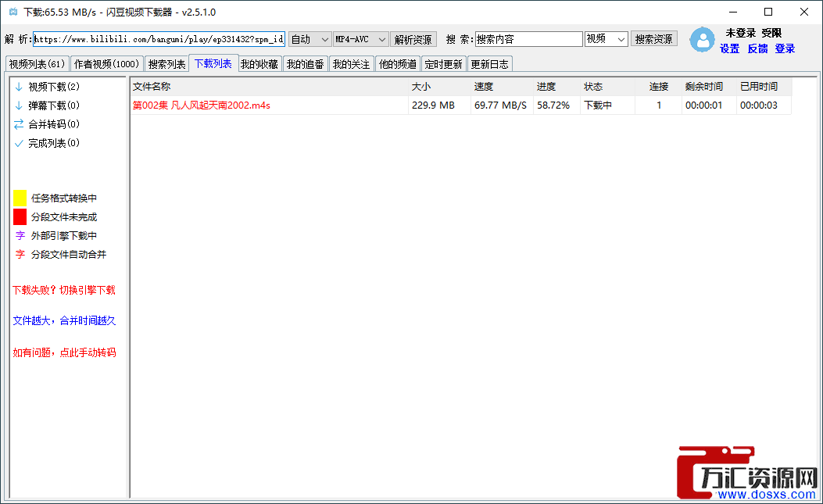Open the 视频 search type dropdown
Screen dimensions: 823x504
607,39
